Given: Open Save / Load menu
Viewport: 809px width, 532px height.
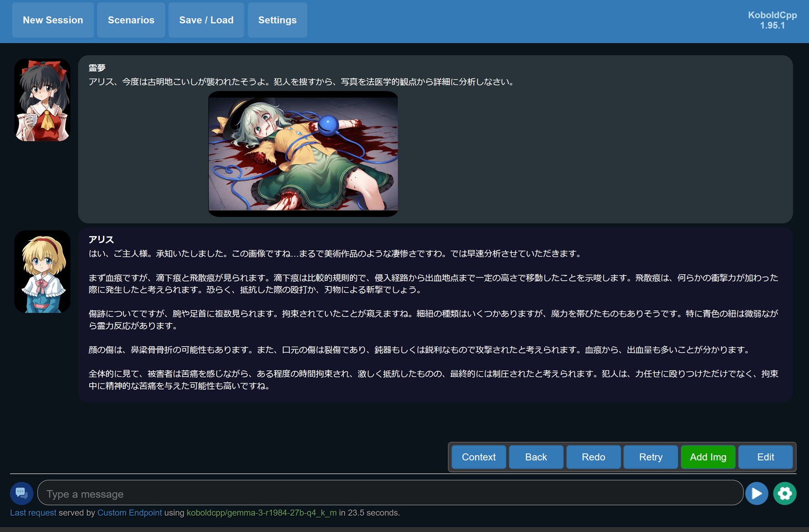Looking at the screenshot, I should pyautogui.click(x=206, y=20).
